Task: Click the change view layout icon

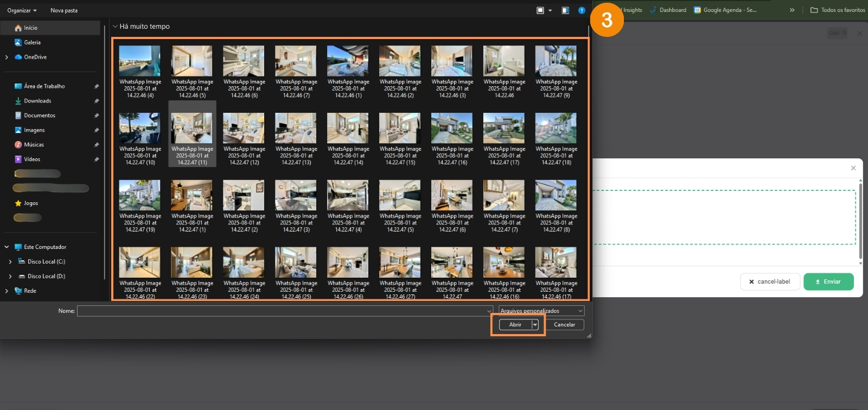Action: pos(540,10)
